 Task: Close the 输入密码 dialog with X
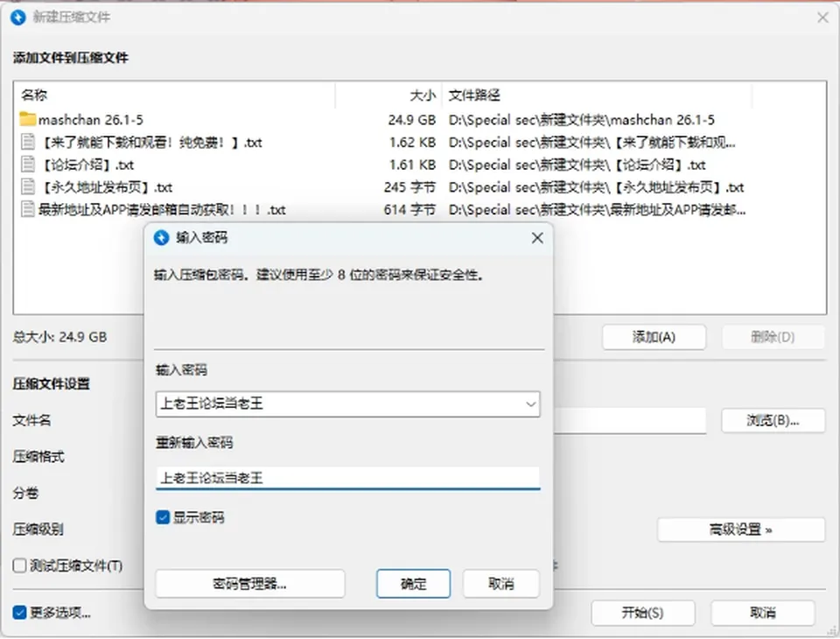tap(537, 238)
